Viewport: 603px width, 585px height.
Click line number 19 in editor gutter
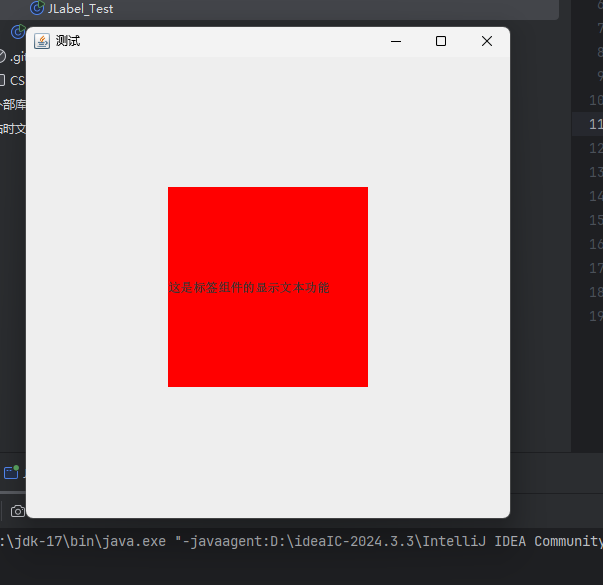click(x=596, y=316)
